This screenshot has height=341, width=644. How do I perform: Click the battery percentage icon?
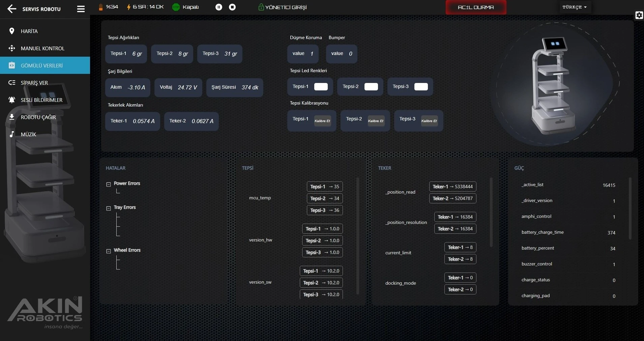[x=100, y=7]
